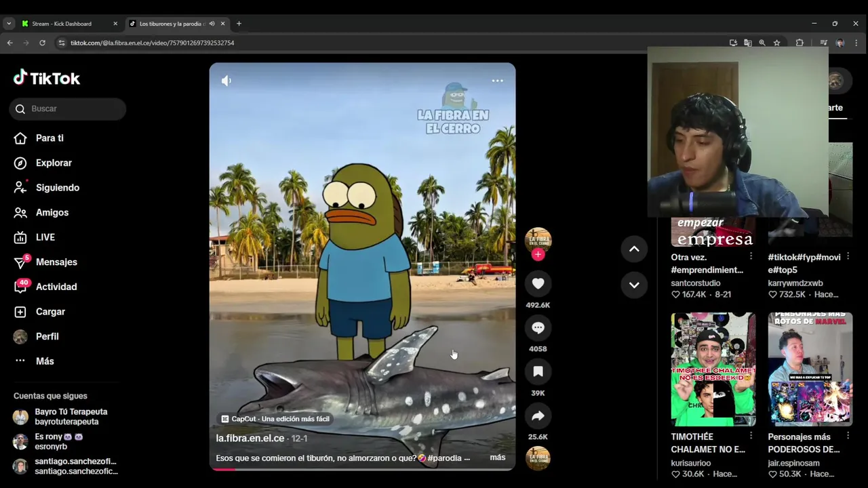
Task: Open Es rony followed account
Action: coord(50,442)
